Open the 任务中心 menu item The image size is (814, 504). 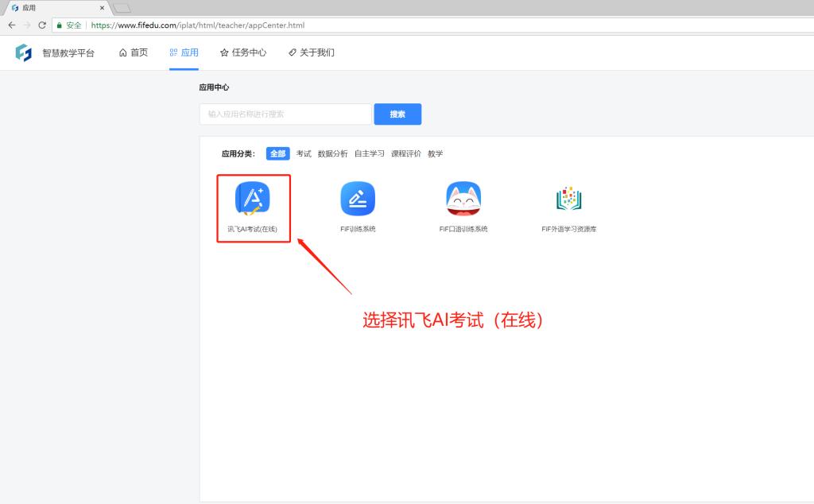coord(242,53)
